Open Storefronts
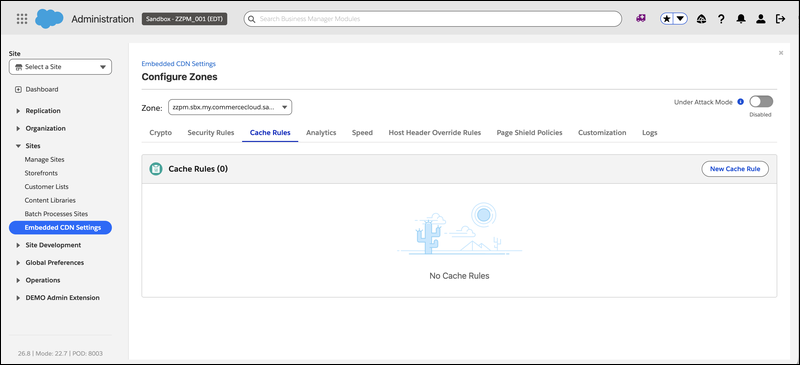This screenshot has height=365, width=800. (x=41, y=173)
